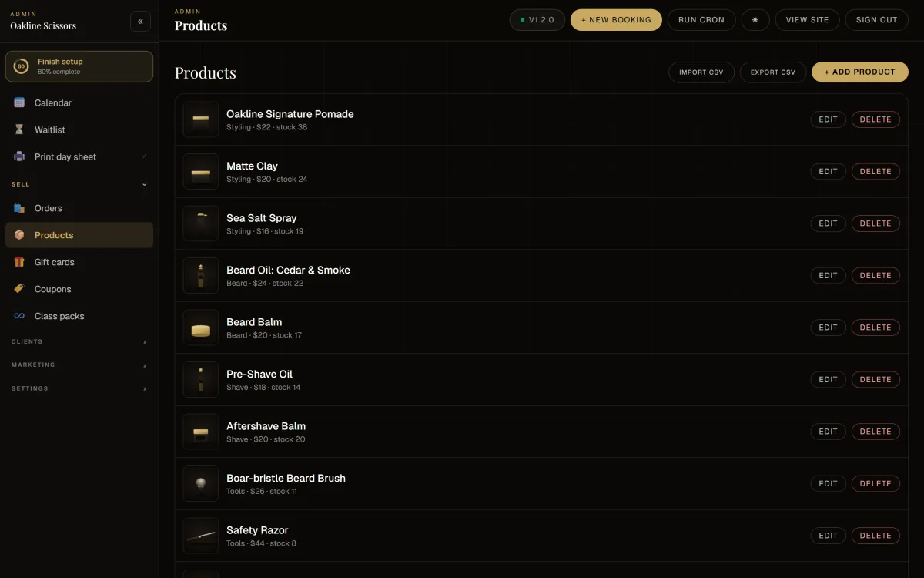This screenshot has height=578, width=924.
Task: Open the Orders shopping bag icon
Action: coord(19,208)
